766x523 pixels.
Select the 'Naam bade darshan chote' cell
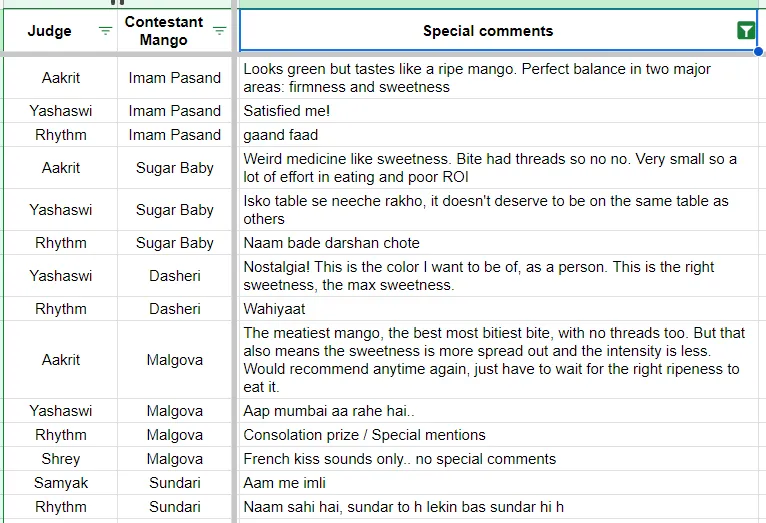coord(498,243)
